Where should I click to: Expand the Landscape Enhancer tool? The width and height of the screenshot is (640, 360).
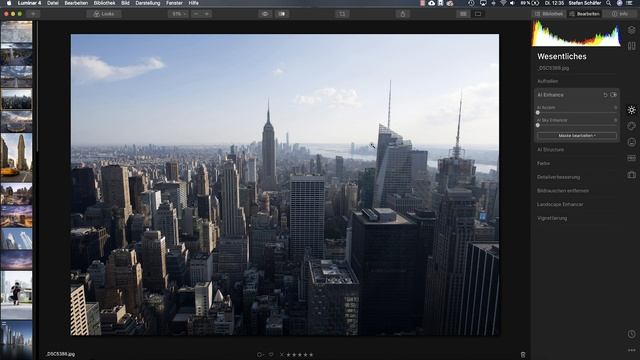pos(560,204)
